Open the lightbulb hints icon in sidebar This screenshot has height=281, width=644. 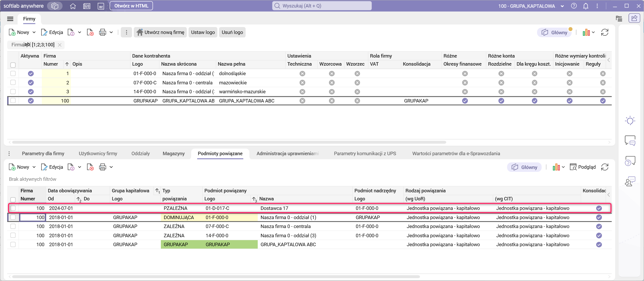click(630, 121)
